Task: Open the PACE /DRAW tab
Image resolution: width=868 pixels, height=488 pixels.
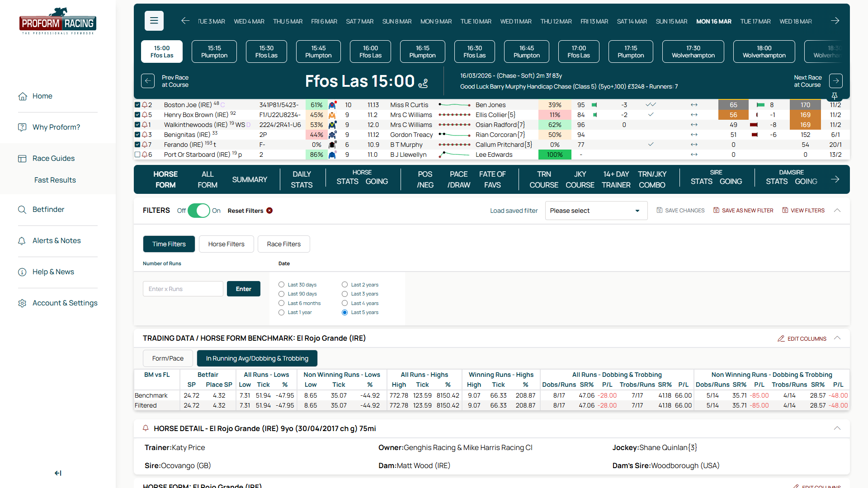Action: coord(458,179)
